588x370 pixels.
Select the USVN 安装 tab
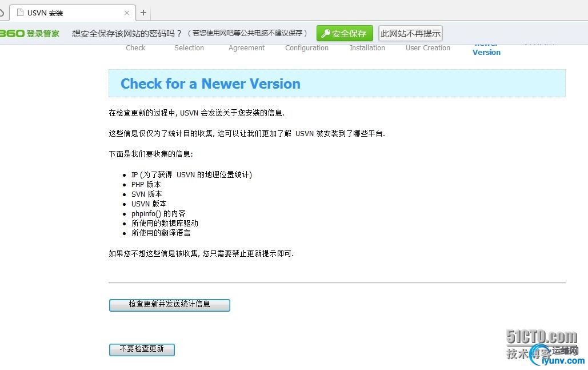[x=72, y=13]
